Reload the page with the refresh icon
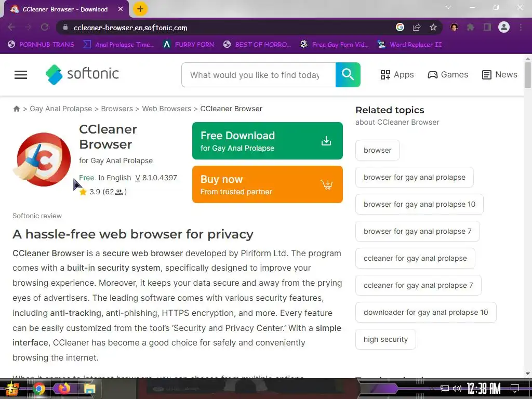This screenshot has width=532, height=399. coord(45,28)
